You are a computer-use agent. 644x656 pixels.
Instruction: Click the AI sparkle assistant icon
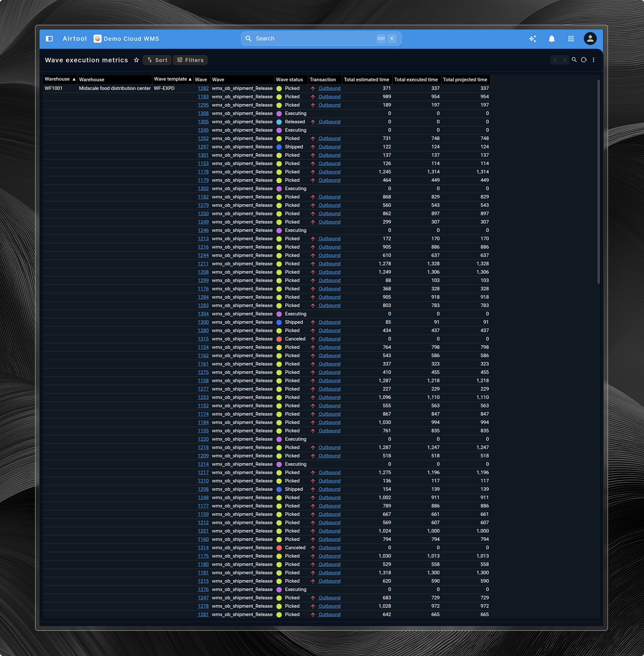(532, 39)
